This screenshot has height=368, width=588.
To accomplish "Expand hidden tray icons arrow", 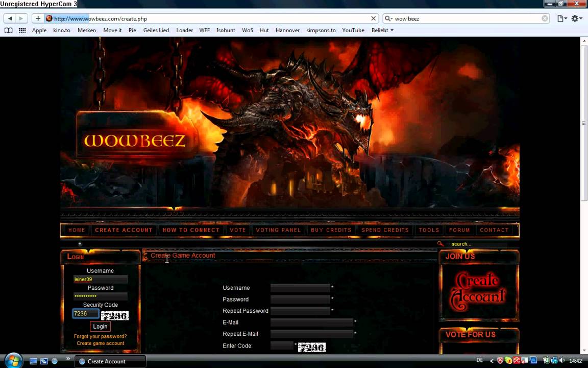I will coord(491,361).
